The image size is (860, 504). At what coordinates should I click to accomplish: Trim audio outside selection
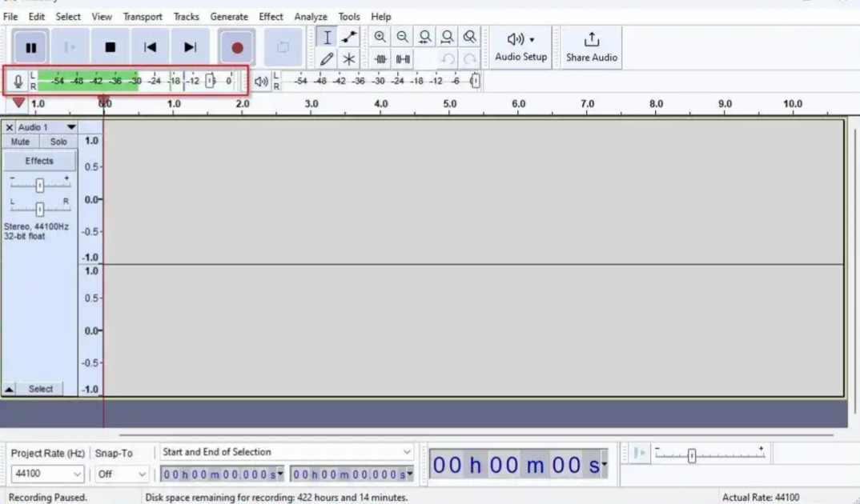(x=380, y=59)
